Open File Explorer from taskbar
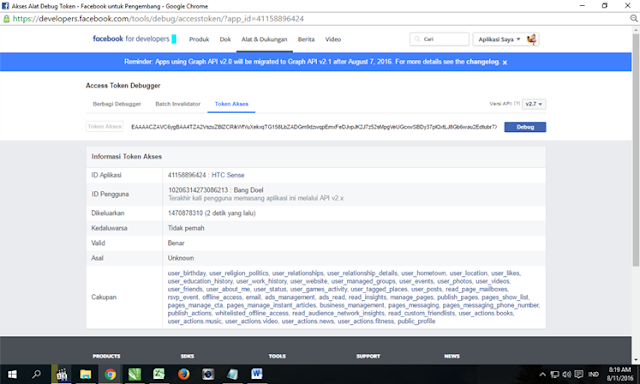640x384 pixels. pyautogui.click(x=85, y=374)
